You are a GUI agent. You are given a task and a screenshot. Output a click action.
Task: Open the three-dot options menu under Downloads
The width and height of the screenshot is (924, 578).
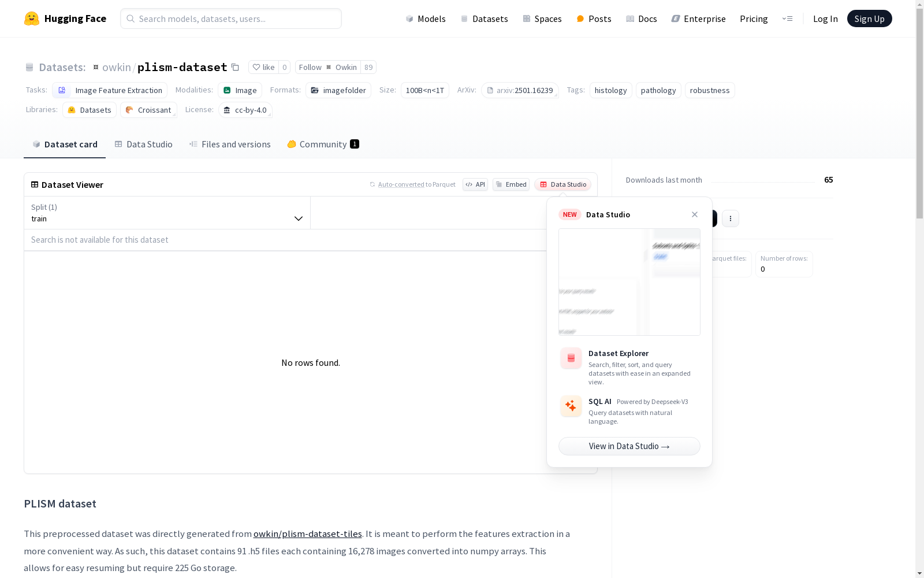coord(731,218)
